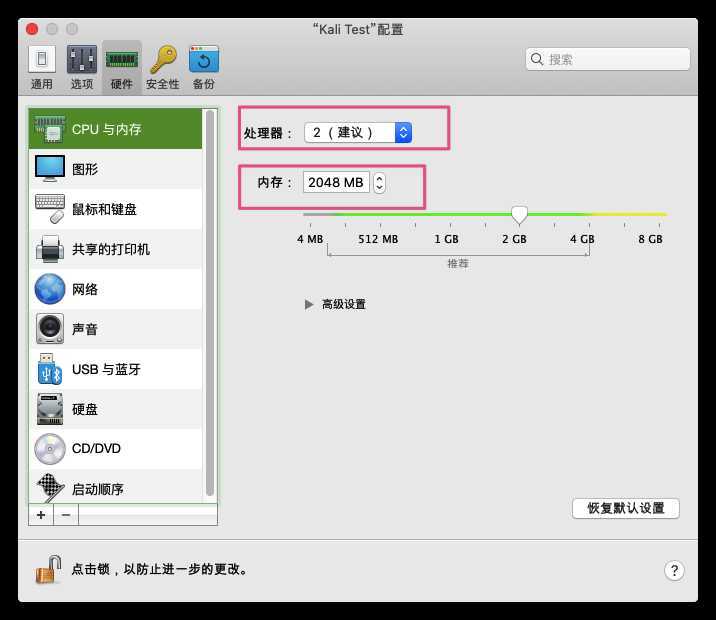Select USB 与蓝牙 label in the list
This screenshot has width=716, height=620.
coord(106,369)
